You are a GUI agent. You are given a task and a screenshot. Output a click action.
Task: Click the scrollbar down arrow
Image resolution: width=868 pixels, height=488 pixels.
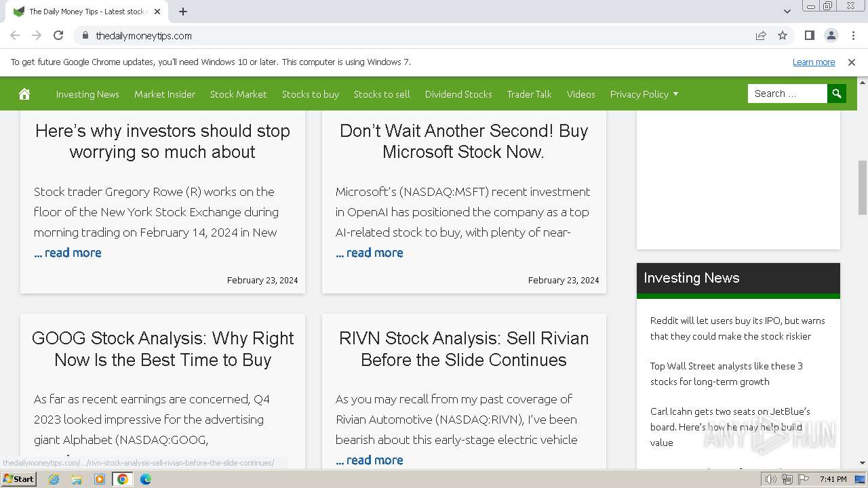(x=862, y=463)
